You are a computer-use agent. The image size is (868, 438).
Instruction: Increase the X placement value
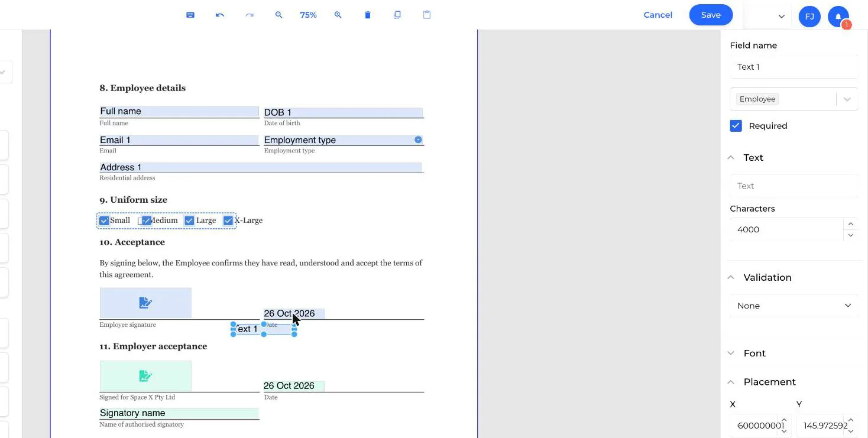tap(784, 420)
